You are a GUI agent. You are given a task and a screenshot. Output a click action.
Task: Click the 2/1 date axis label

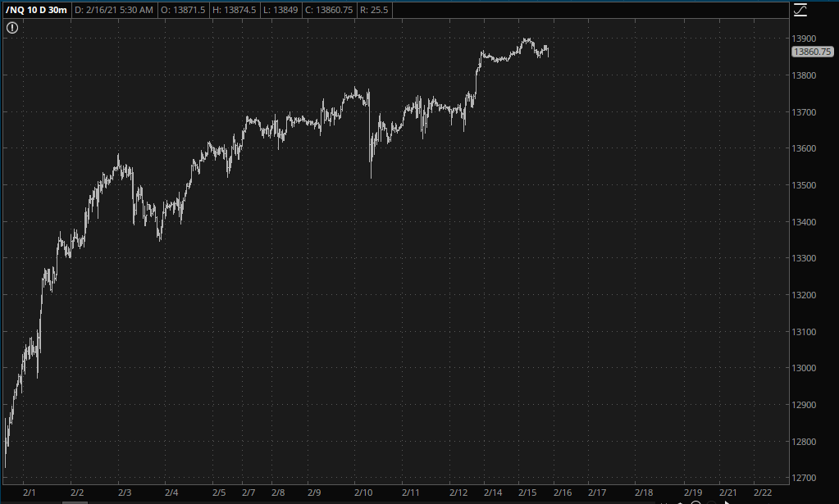(30, 493)
